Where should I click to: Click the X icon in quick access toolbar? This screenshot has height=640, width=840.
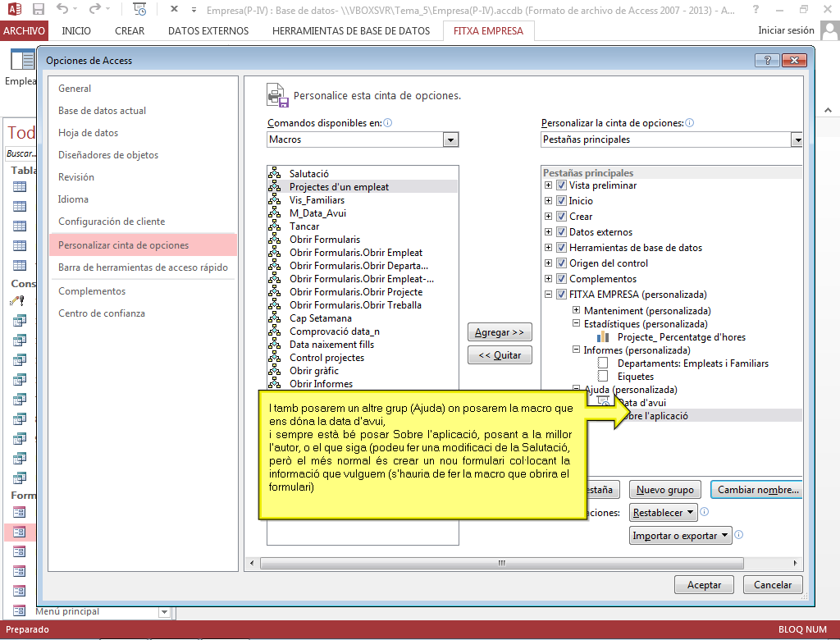click(174, 9)
